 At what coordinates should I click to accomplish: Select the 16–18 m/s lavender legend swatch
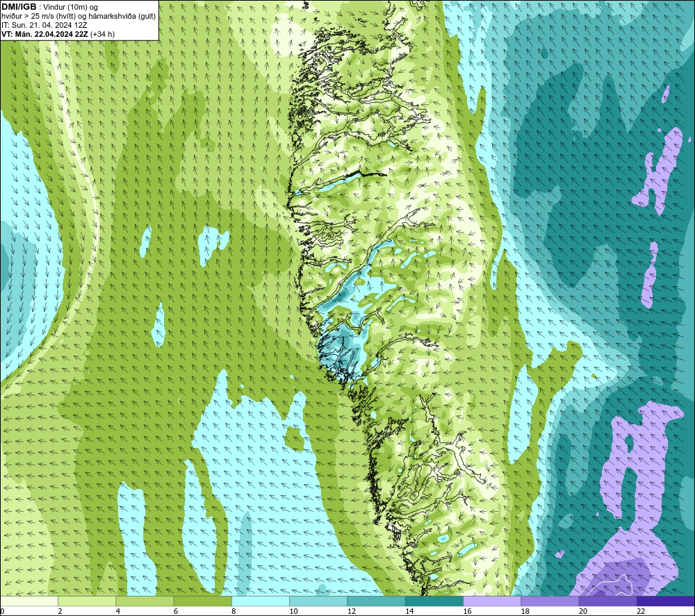[x=492, y=601]
